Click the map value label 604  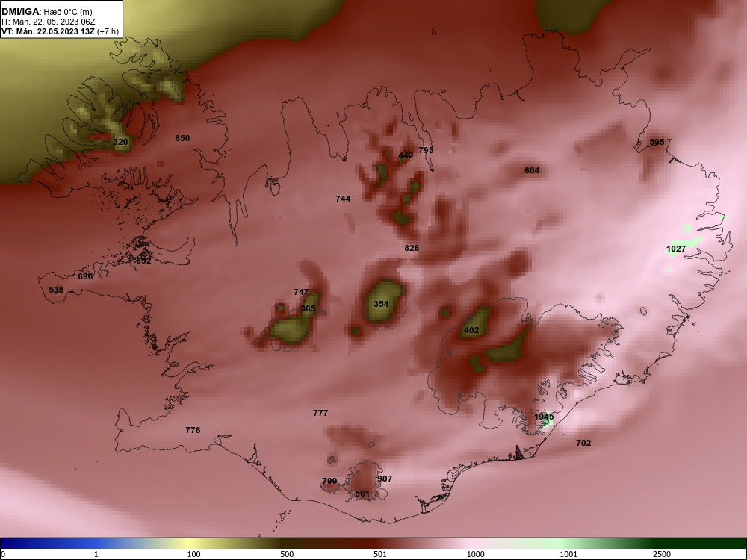[532, 170]
